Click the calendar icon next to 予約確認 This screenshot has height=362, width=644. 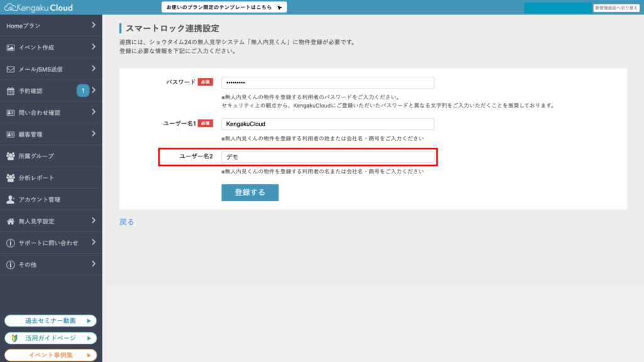(x=11, y=91)
